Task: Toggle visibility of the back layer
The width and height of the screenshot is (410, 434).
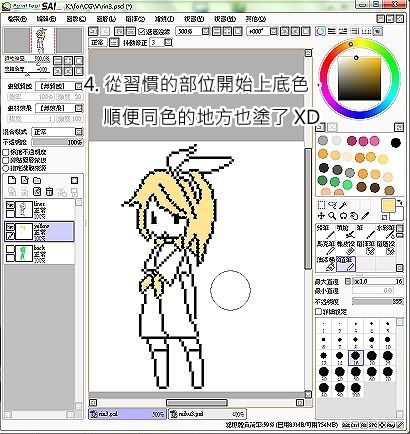Action: point(10,249)
